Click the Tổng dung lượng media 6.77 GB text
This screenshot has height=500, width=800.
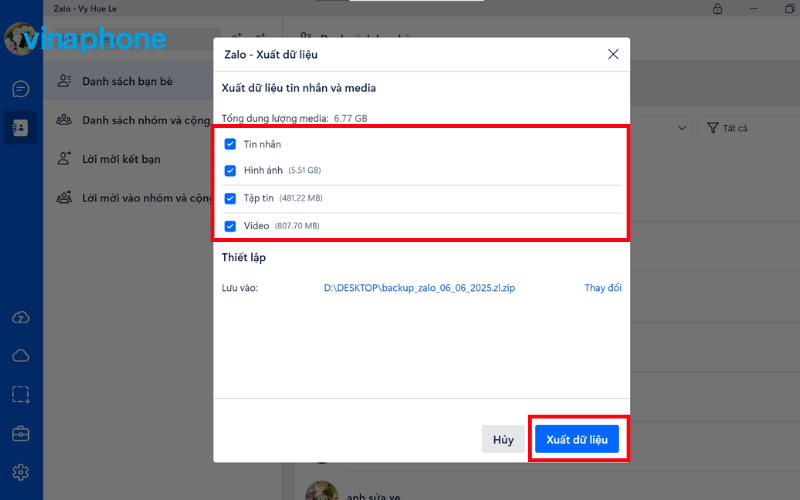294,118
